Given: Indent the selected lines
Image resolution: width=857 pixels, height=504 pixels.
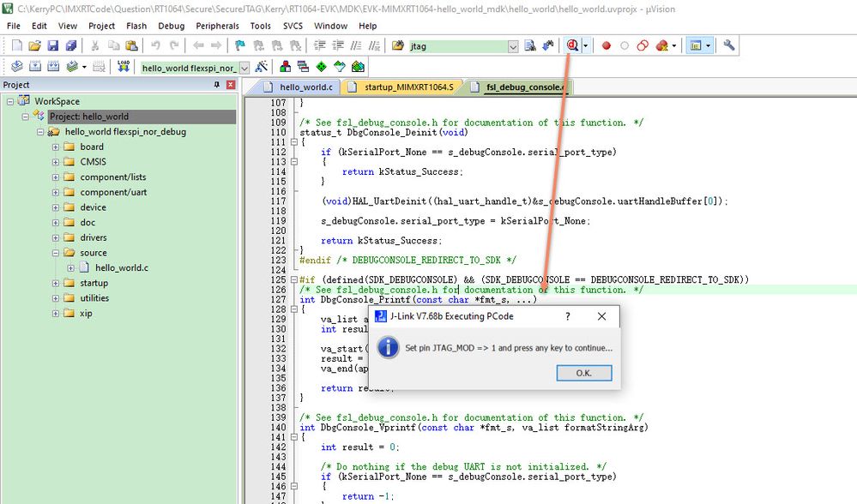Looking at the screenshot, I should point(320,46).
